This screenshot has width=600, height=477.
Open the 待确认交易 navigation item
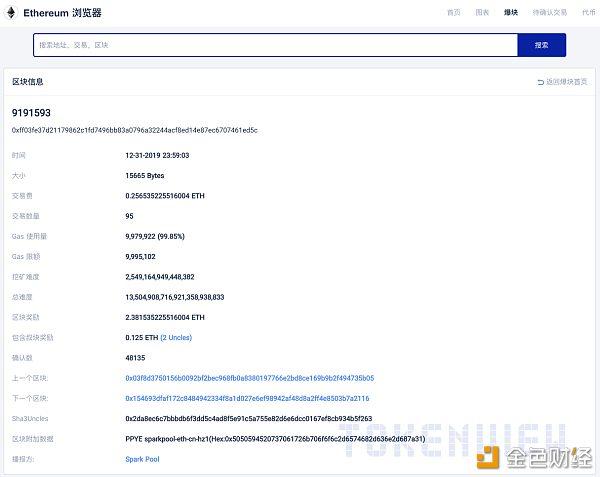550,13
